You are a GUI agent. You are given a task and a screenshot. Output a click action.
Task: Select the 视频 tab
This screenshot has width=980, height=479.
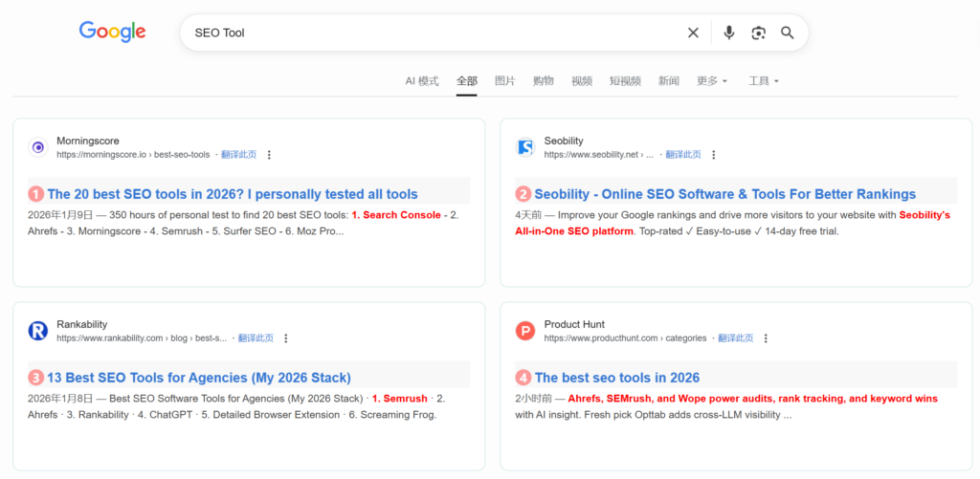click(x=582, y=81)
